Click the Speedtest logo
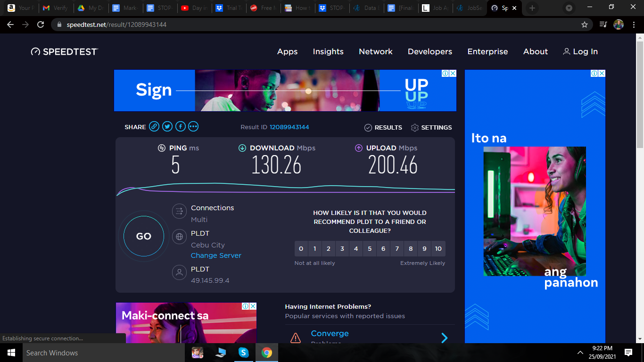Viewport: 644px width, 362px height. click(64, 52)
